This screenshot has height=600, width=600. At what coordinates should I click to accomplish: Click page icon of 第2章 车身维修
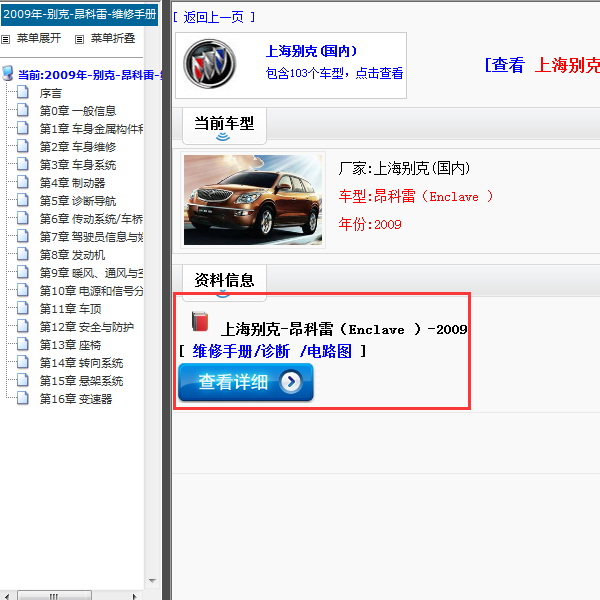23,146
